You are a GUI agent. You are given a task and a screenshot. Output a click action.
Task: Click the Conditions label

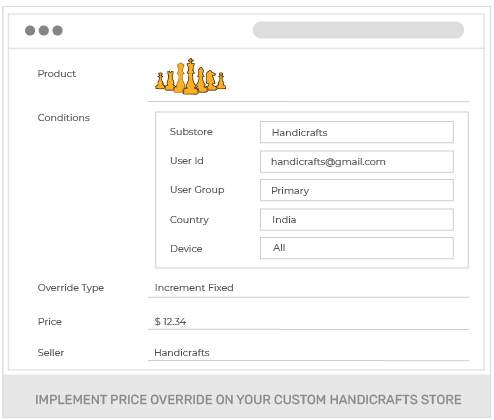coord(64,118)
